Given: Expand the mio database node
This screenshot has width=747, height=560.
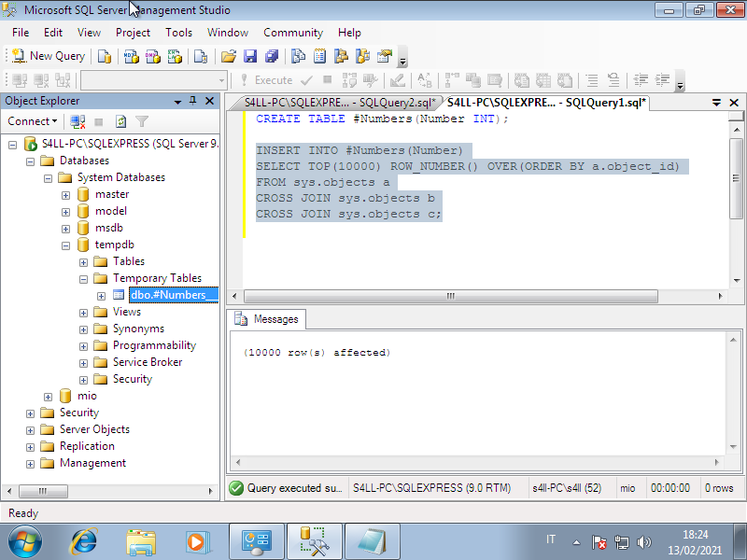Looking at the screenshot, I should [49, 398].
